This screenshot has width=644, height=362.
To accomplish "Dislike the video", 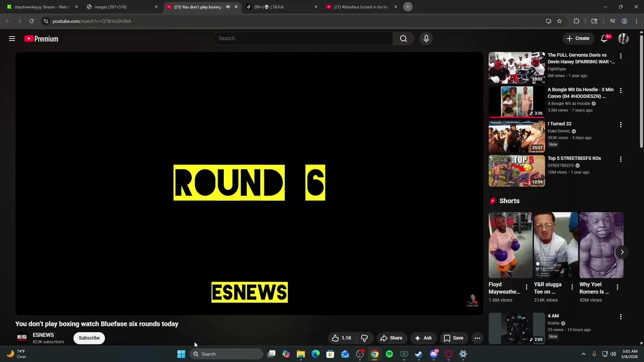I will (364, 338).
